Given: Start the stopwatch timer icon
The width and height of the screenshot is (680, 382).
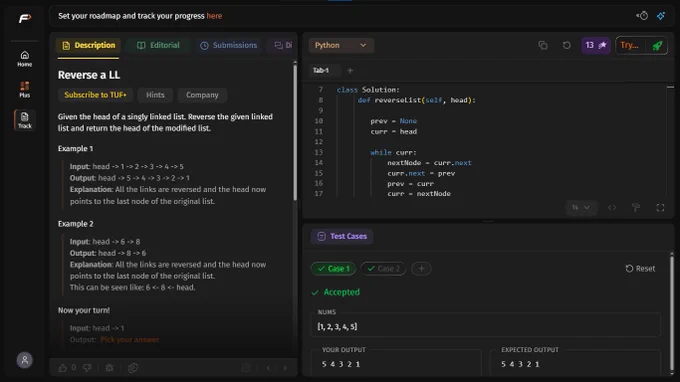Looking at the screenshot, I should (x=642, y=16).
